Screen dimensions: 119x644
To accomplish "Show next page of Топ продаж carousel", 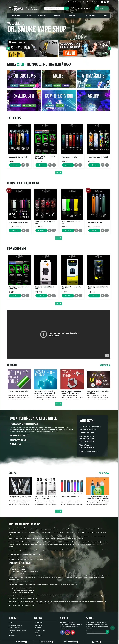I will 61,173.
